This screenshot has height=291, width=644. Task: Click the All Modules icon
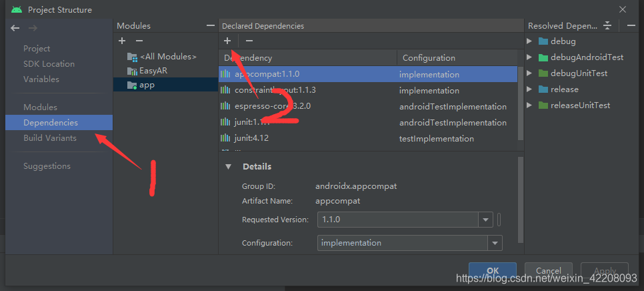point(132,57)
